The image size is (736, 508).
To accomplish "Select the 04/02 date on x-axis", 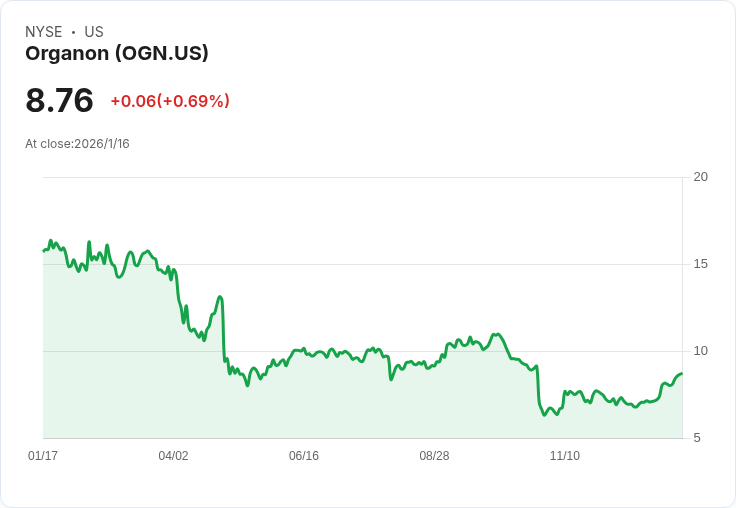I will [x=173, y=456].
